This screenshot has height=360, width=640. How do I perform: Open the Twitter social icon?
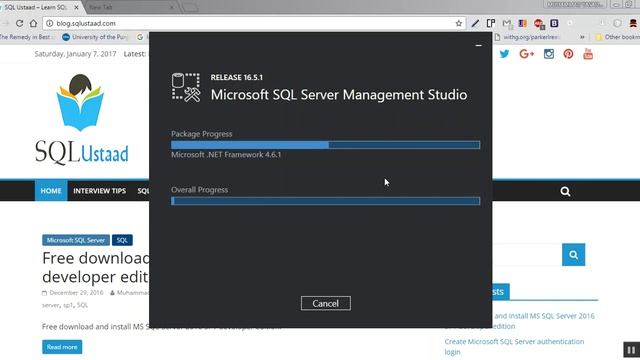504,54
